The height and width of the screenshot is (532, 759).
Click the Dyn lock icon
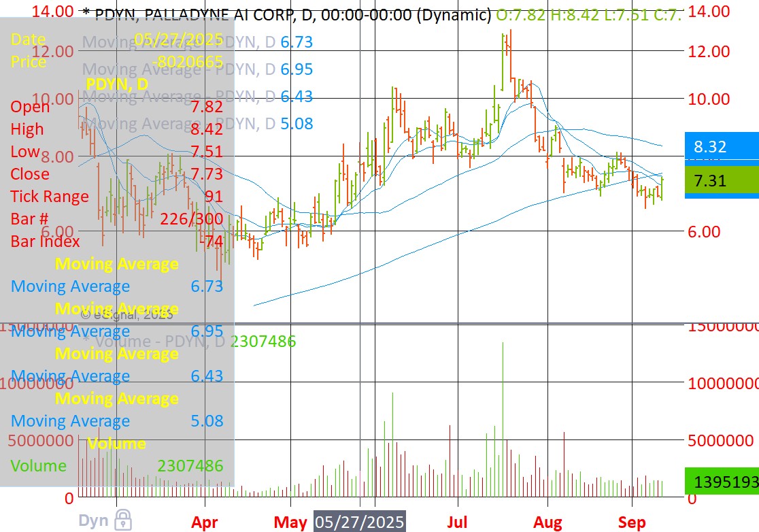[123, 520]
